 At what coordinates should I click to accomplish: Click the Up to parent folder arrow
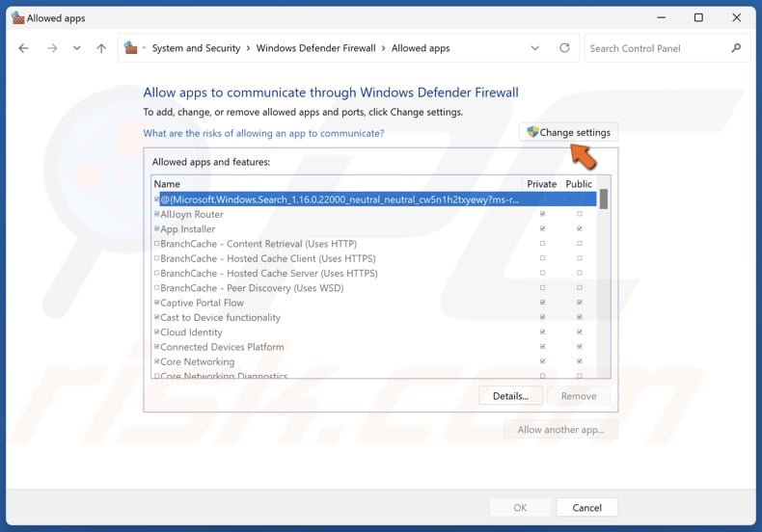[x=101, y=48]
